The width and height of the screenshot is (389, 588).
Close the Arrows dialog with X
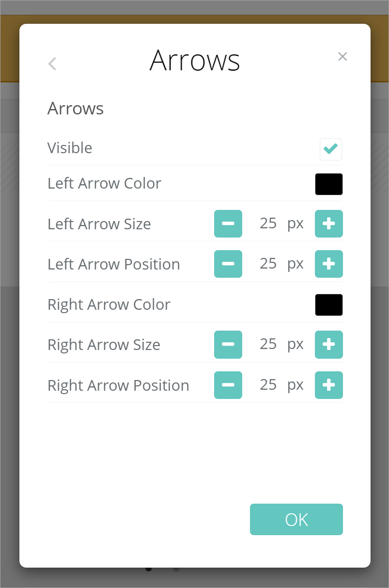point(342,57)
